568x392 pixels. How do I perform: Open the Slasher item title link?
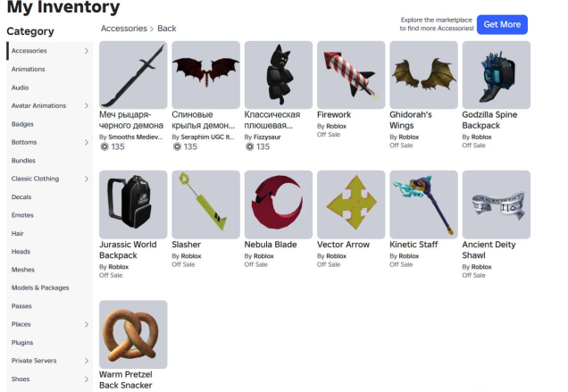click(186, 245)
